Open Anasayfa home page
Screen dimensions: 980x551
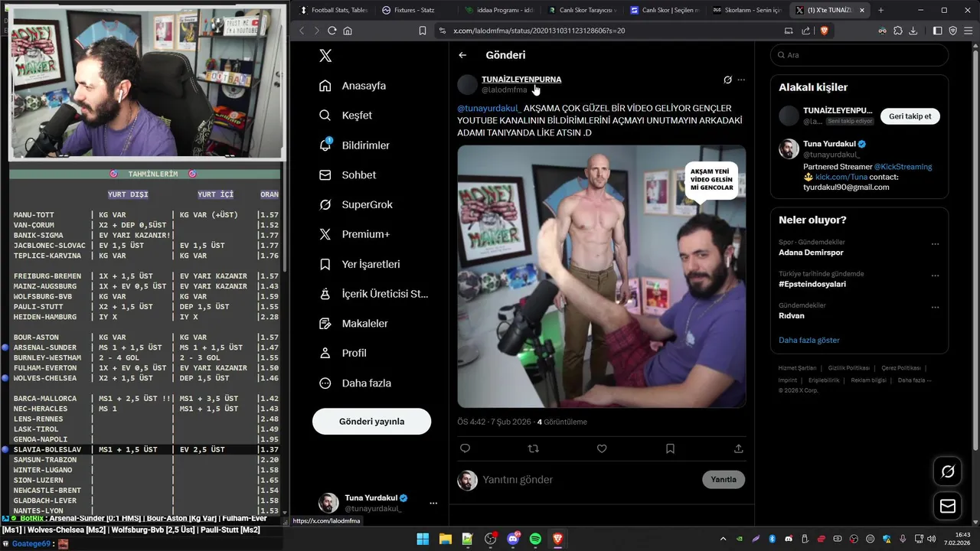tap(352, 86)
